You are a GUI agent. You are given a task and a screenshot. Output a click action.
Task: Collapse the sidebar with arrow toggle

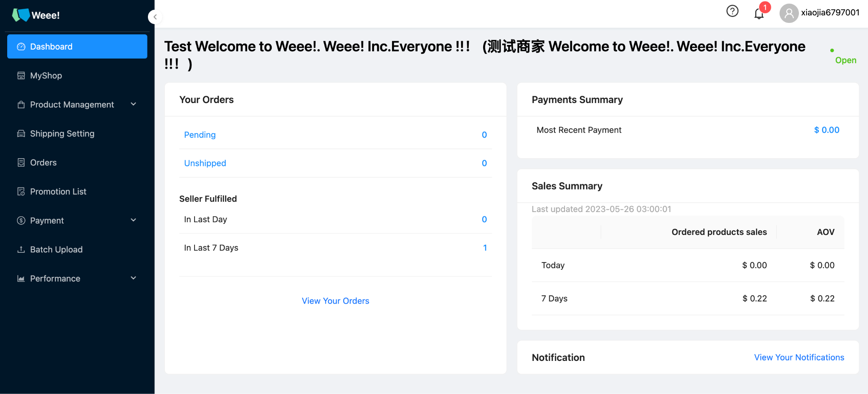(x=155, y=17)
